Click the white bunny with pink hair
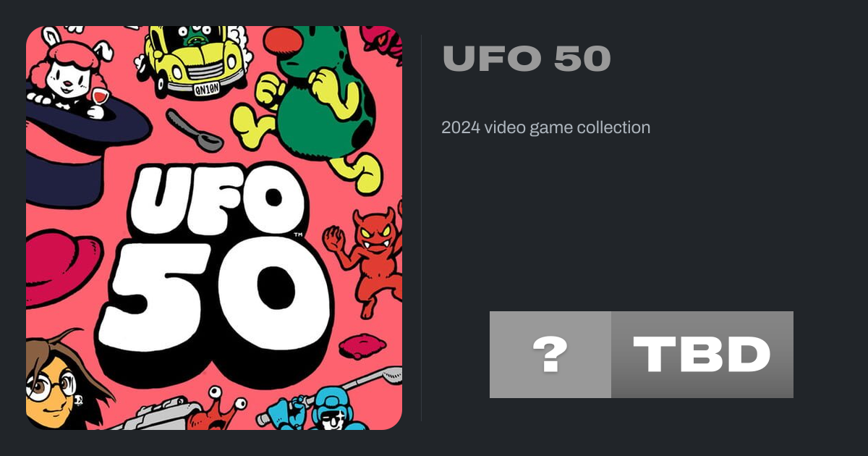 click(x=69, y=69)
